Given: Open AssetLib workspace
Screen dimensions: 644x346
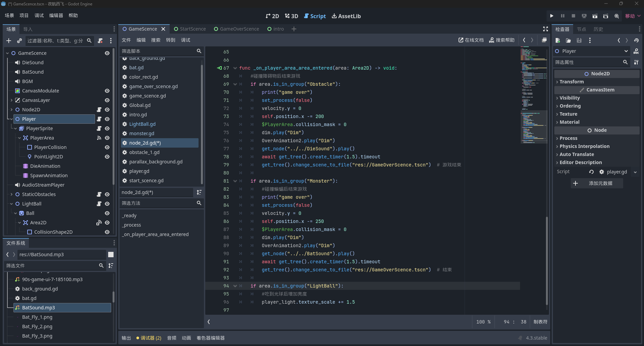Looking at the screenshot, I should [x=346, y=16].
